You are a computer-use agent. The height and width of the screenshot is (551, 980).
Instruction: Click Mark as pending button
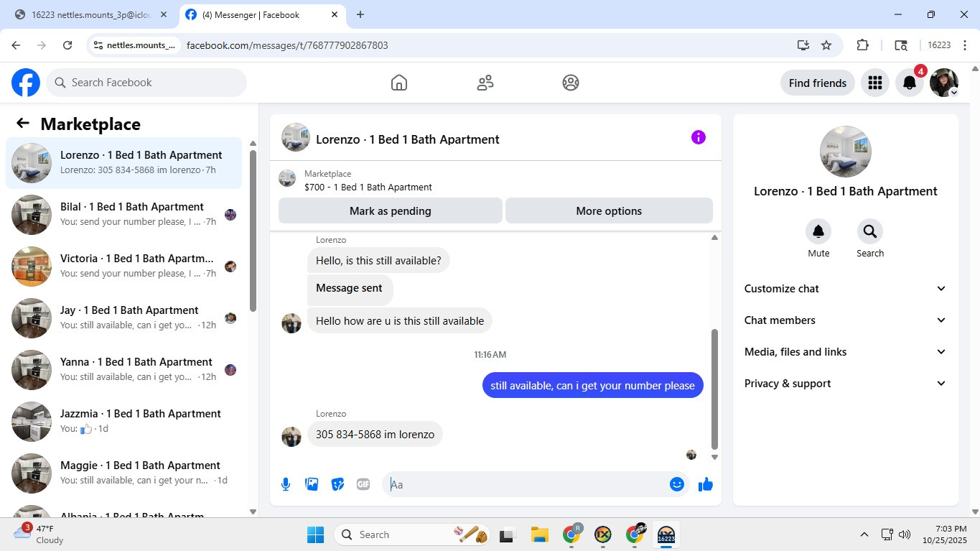click(391, 211)
